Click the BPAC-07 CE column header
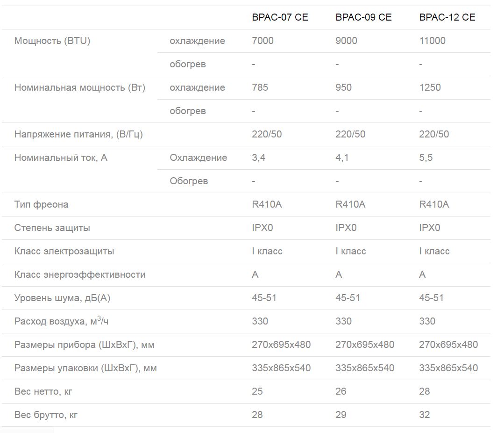This screenshot has width=504, height=433. point(280,17)
